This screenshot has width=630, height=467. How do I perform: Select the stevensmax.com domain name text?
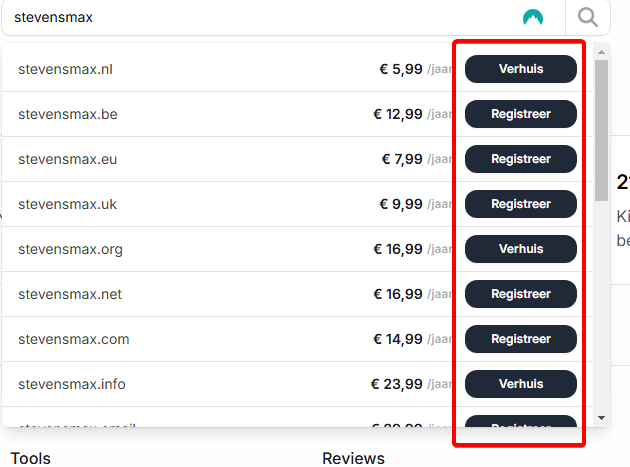[x=74, y=339]
